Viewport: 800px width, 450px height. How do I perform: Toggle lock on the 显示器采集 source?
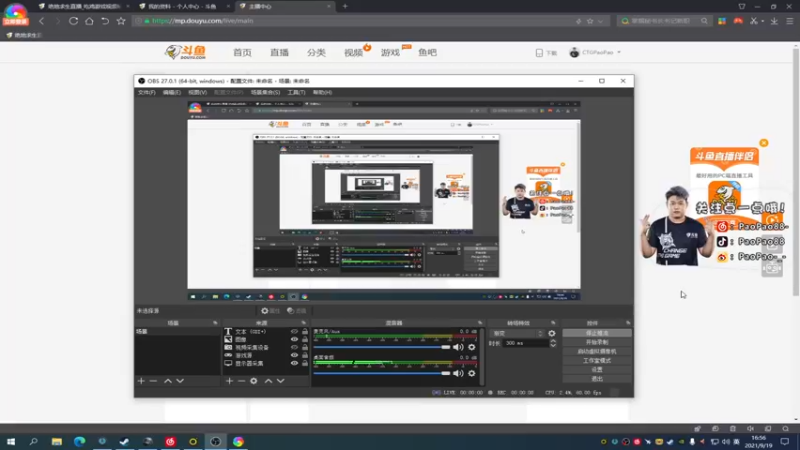(305, 363)
